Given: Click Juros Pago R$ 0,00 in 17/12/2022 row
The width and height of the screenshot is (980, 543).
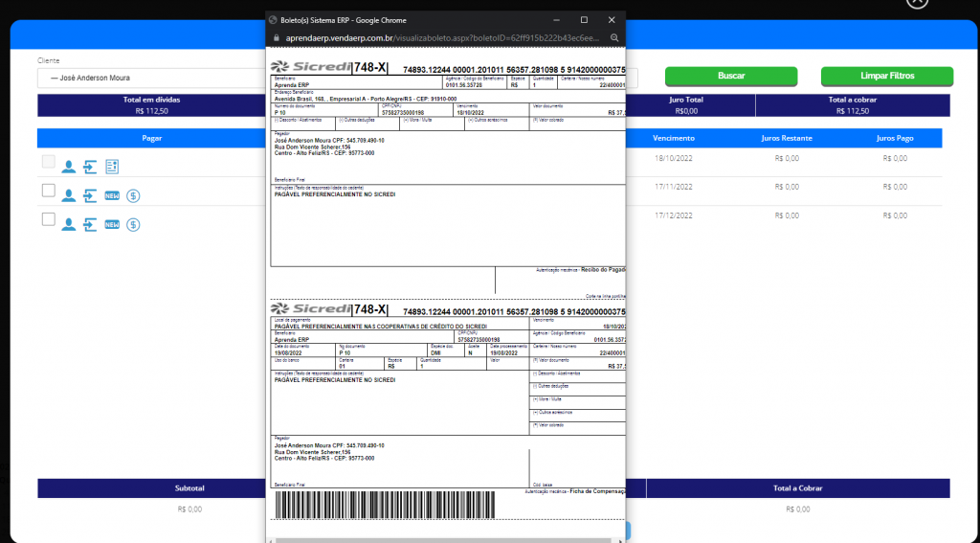Looking at the screenshot, I should [x=895, y=215].
